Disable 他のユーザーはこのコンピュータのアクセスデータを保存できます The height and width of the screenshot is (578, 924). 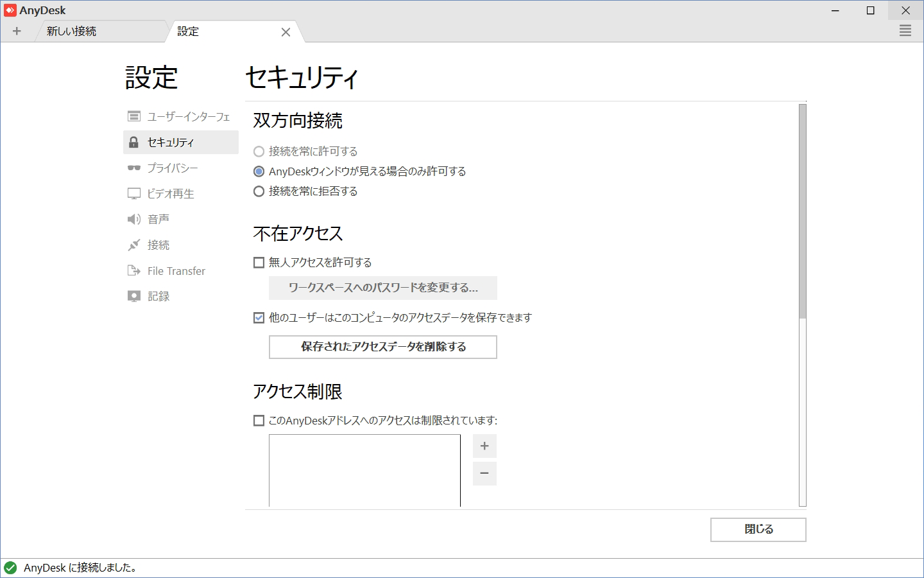[x=259, y=317]
